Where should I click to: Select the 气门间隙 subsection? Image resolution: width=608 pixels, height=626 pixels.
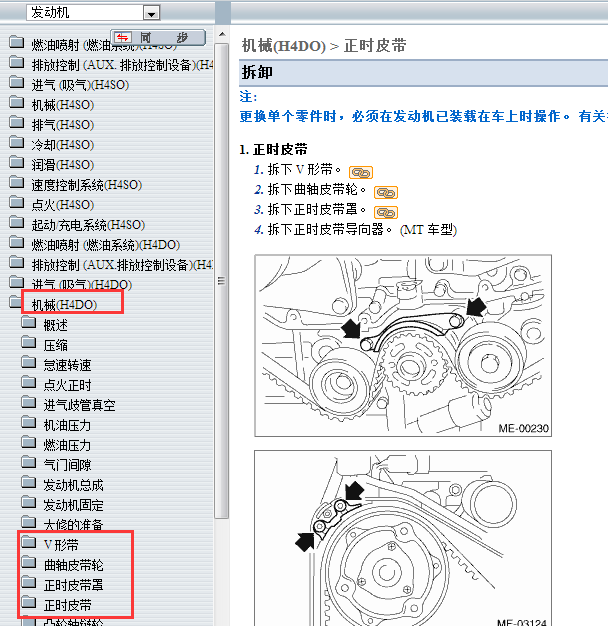(x=67, y=465)
